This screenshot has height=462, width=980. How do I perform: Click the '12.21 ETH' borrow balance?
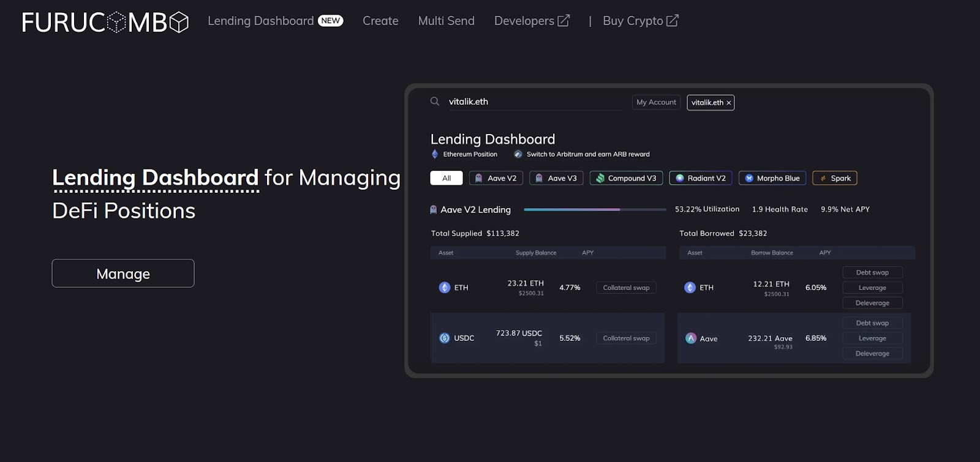pyautogui.click(x=771, y=284)
